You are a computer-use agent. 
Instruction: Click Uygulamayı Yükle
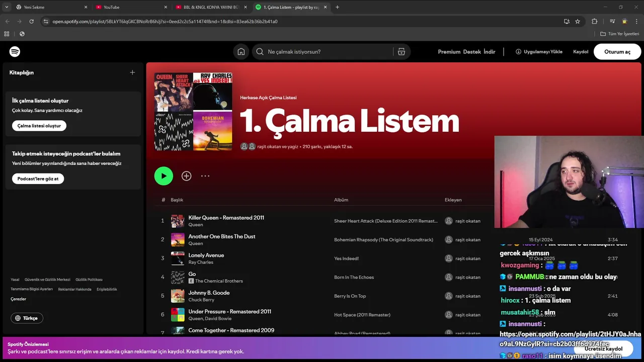click(x=539, y=52)
